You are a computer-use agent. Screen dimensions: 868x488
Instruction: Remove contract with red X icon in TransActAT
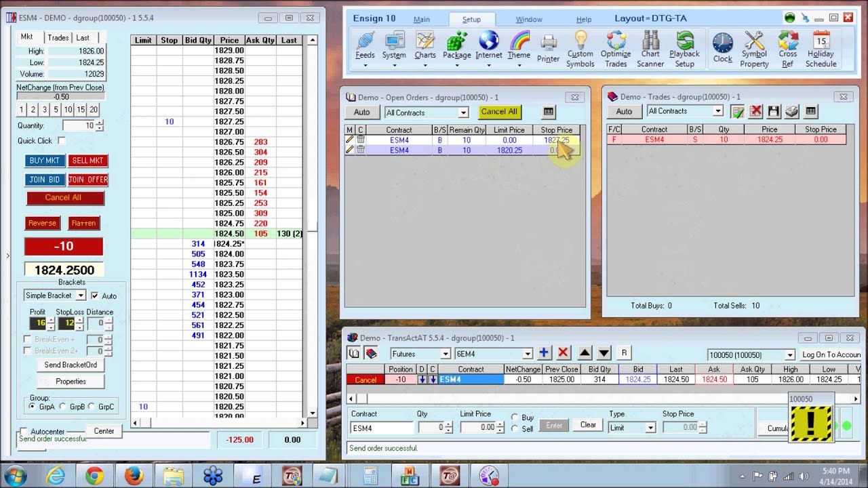click(x=563, y=352)
